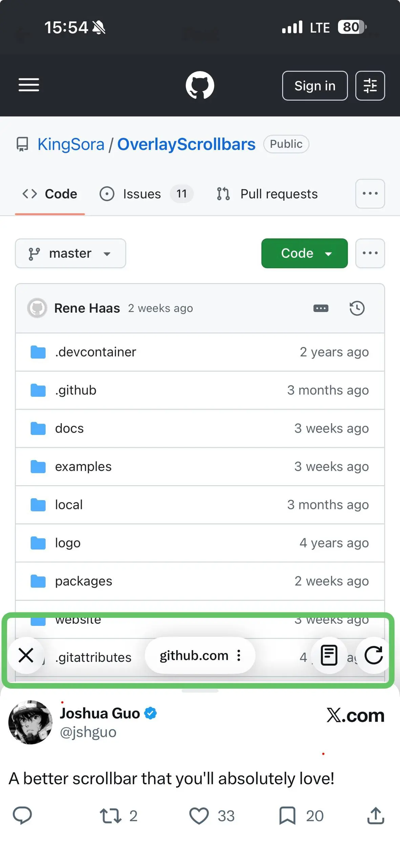Viewport: 400px width, 868px height.
Task: Select the Code tab
Action: 50,194
